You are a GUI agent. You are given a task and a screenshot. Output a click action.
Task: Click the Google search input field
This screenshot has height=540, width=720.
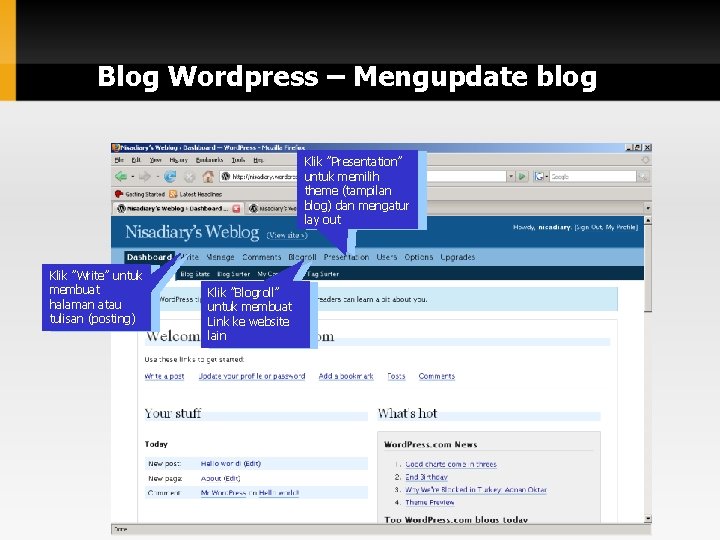593,176
